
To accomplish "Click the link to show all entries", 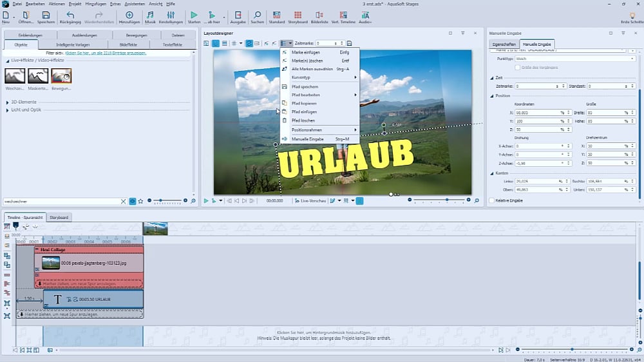I will coord(106,53).
